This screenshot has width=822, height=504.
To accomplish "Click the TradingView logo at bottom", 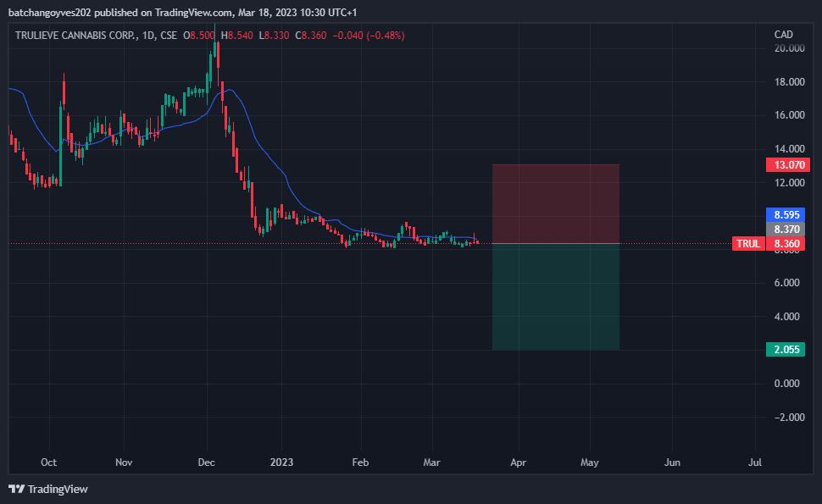I will [48, 489].
